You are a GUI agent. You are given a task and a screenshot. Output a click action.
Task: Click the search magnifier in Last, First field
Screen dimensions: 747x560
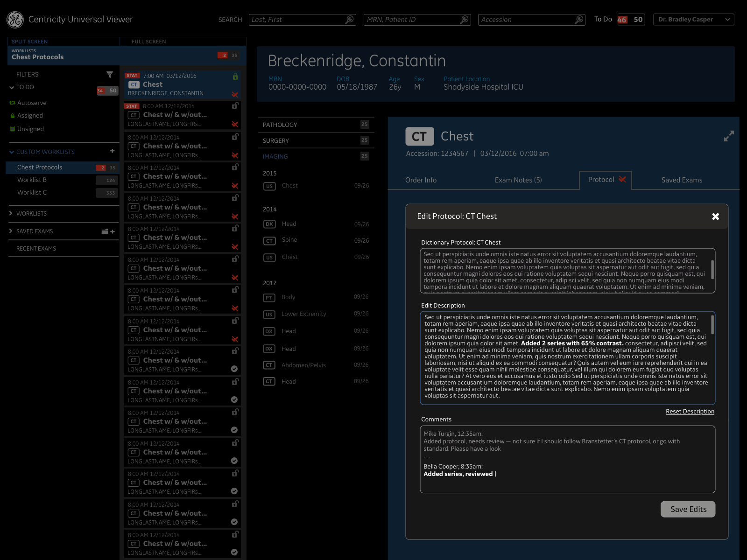pos(349,20)
